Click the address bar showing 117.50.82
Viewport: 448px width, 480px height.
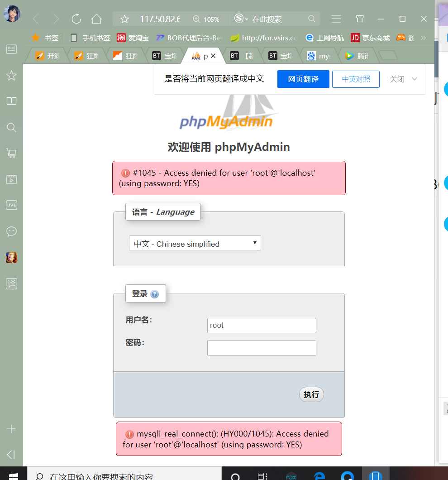pos(160,19)
